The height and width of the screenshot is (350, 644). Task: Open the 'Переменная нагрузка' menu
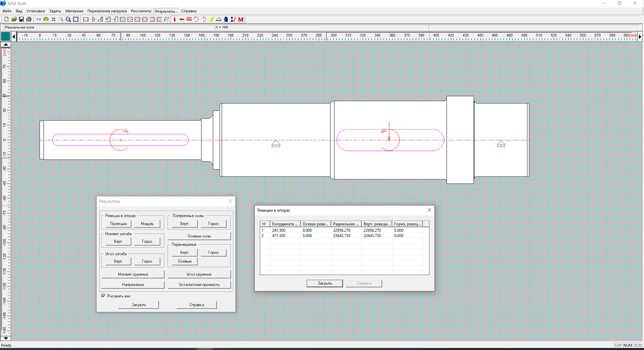pos(107,11)
